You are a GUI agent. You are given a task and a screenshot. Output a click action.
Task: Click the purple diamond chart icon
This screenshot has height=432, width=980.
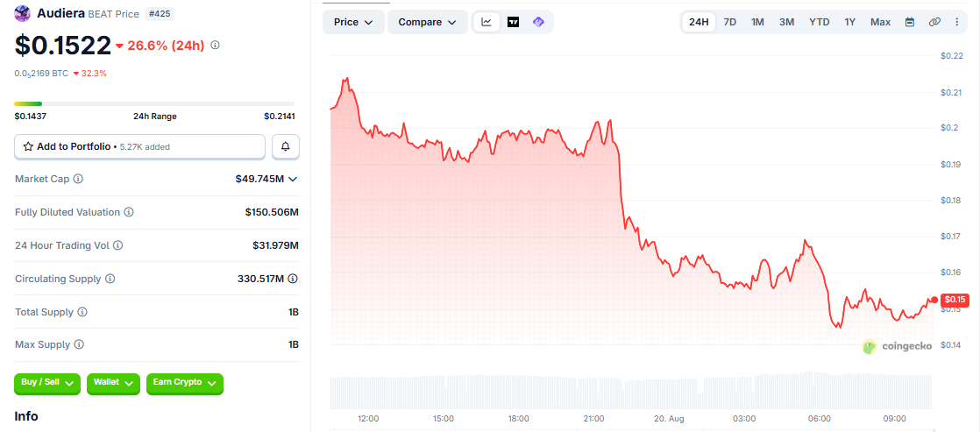click(x=539, y=22)
